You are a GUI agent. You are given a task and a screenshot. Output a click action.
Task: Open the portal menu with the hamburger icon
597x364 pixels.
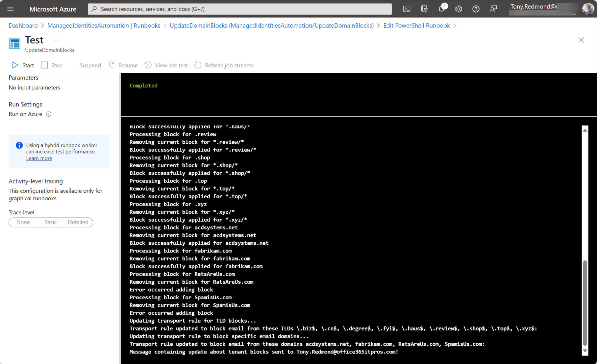coord(10,9)
